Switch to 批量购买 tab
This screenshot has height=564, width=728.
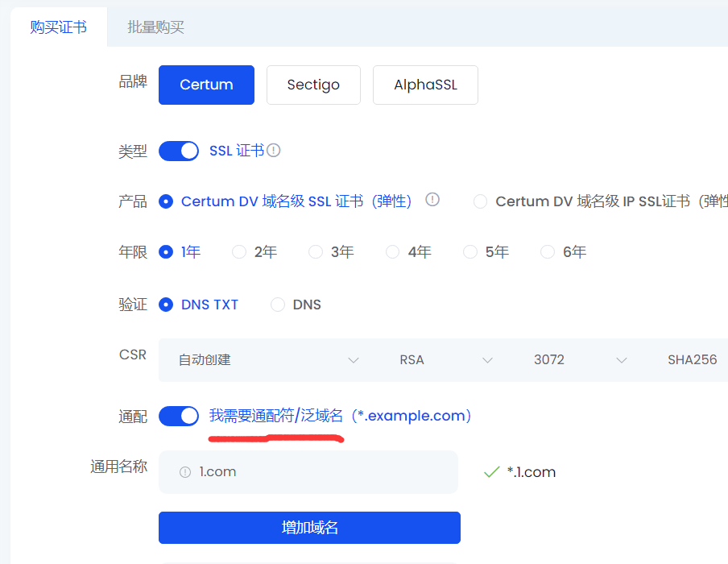pos(155,27)
